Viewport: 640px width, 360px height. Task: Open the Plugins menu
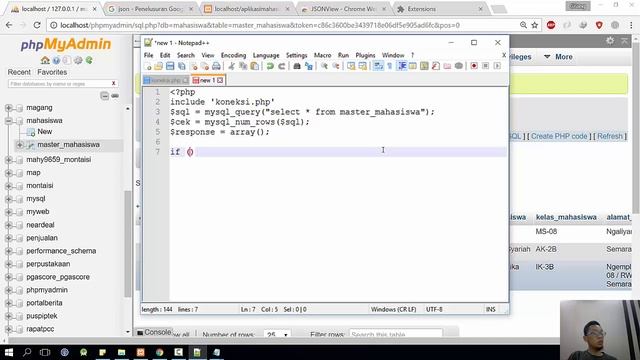click(365, 55)
